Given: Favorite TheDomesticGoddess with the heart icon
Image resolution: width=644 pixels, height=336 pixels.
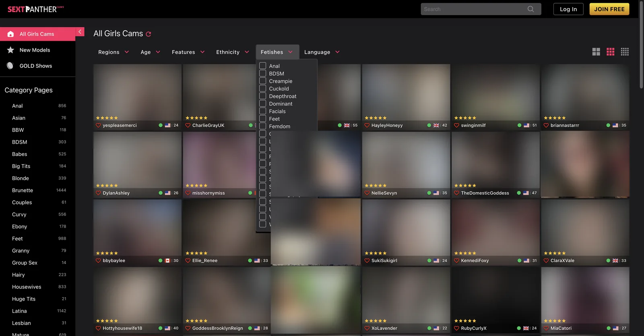Looking at the screenshot, I should click(x=456, y=193).
